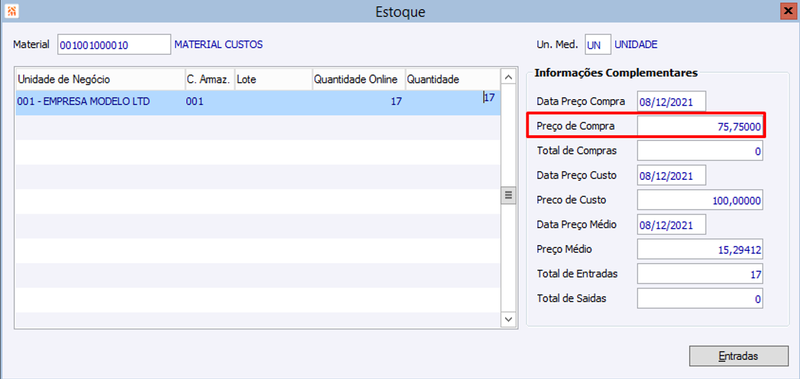The image size is (800, 379).
Task: Click the Unidade de Negócio column header
Action: [x=100, y=79]
